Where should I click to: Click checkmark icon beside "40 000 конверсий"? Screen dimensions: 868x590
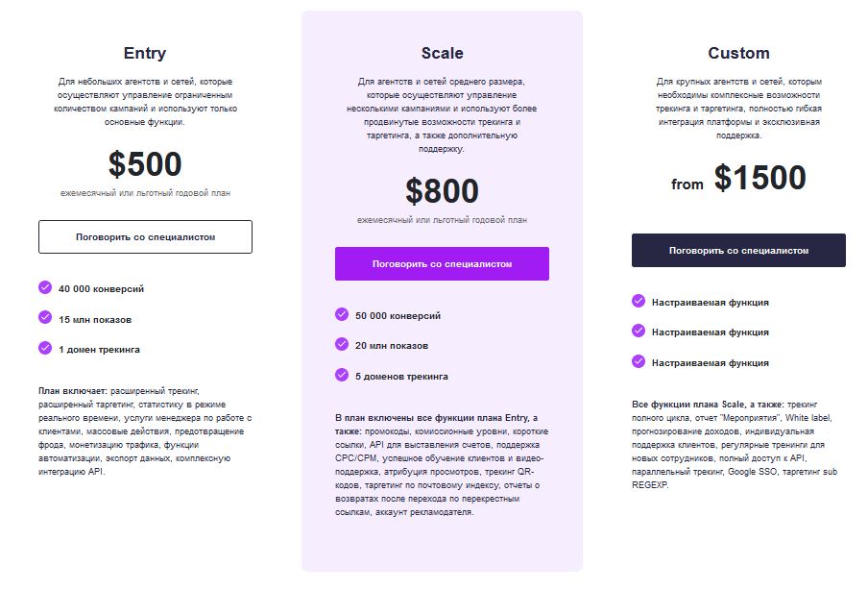[45, 287]
